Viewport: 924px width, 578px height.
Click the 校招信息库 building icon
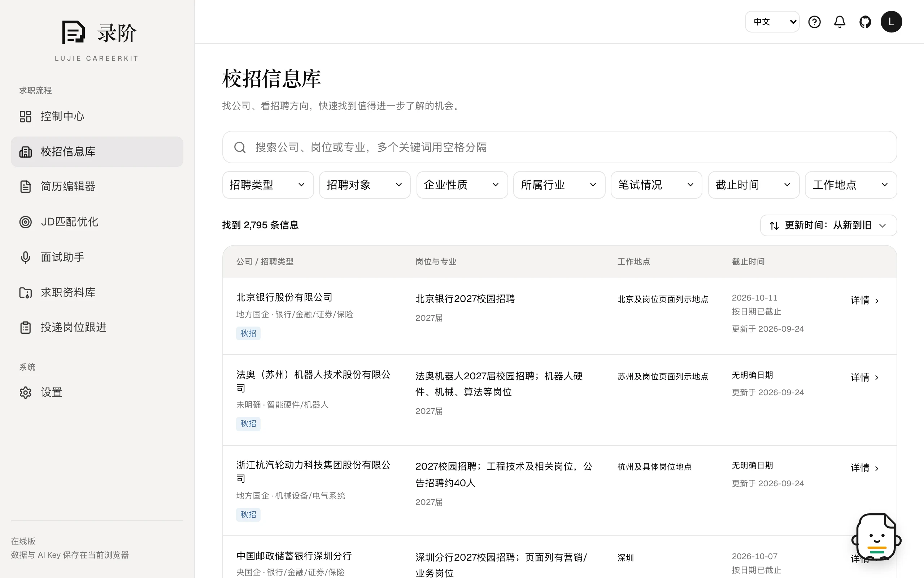coord(26,152)
